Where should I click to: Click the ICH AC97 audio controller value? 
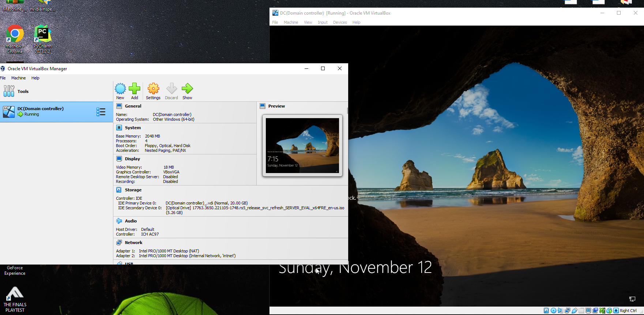pyautogui.click(x=150, y=234)
